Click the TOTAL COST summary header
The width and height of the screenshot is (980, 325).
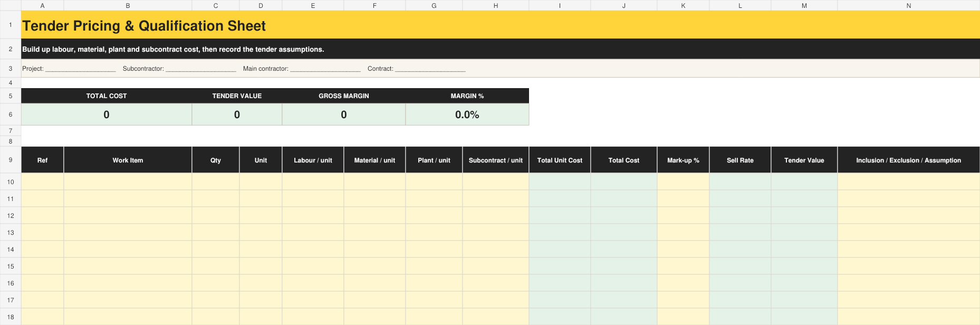coord(107,96)
